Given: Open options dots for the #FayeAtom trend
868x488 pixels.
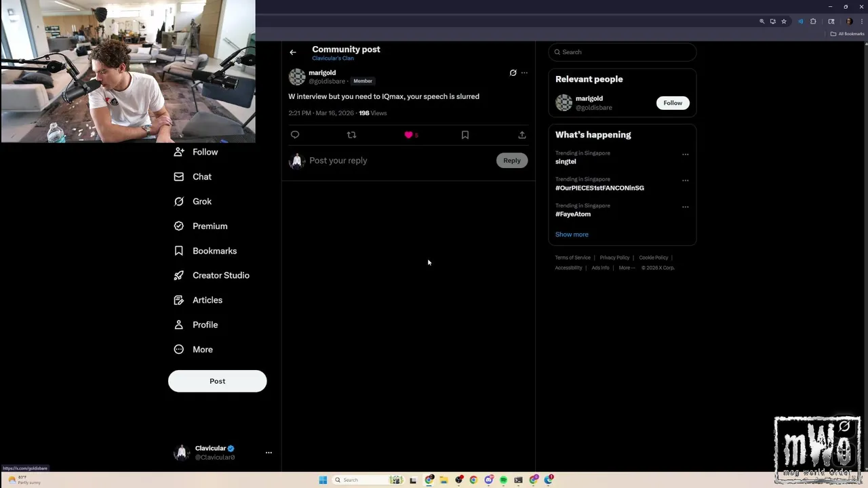Looking at the screenshot, I should (685, 207).
